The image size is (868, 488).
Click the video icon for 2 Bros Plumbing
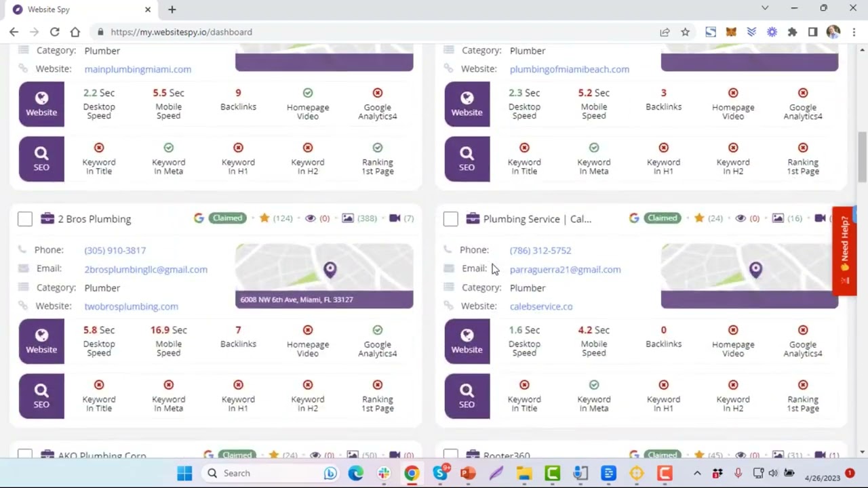point(395,218)
